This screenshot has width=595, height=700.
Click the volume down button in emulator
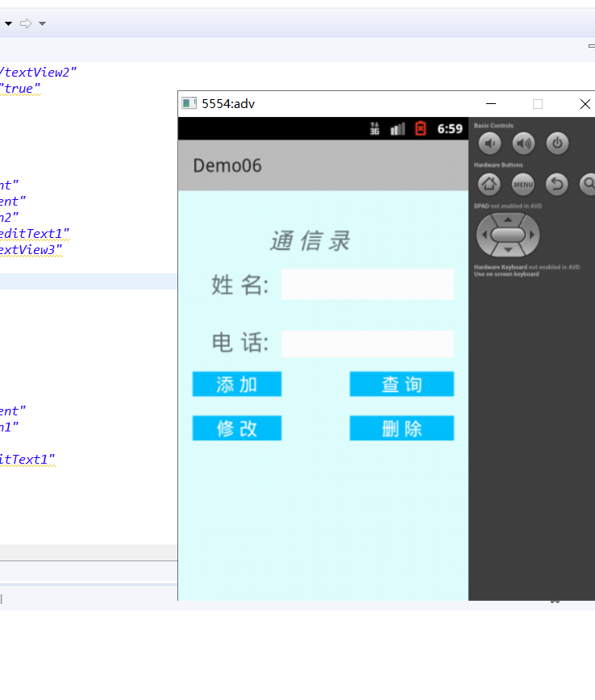pos(489,144)
